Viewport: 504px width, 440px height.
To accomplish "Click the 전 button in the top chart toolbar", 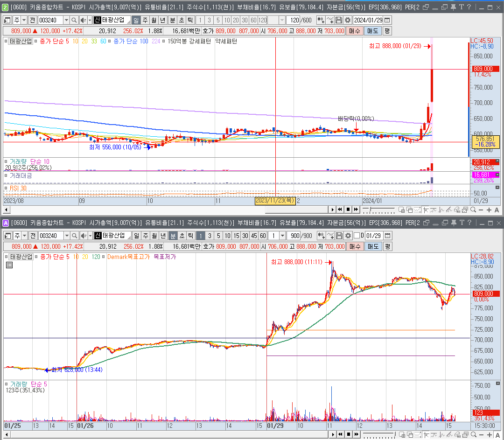I will pyautogui.click(x=33, y=20).
